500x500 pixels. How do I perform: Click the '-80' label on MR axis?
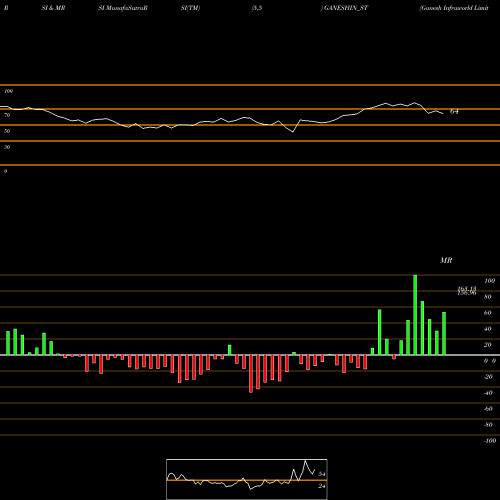coord(488,425)
